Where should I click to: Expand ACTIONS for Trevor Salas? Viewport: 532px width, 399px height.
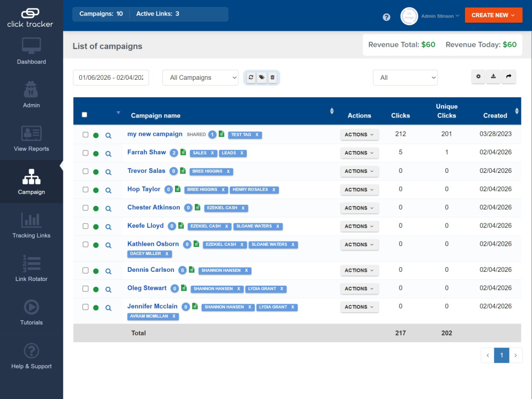(x=359, y=171)
